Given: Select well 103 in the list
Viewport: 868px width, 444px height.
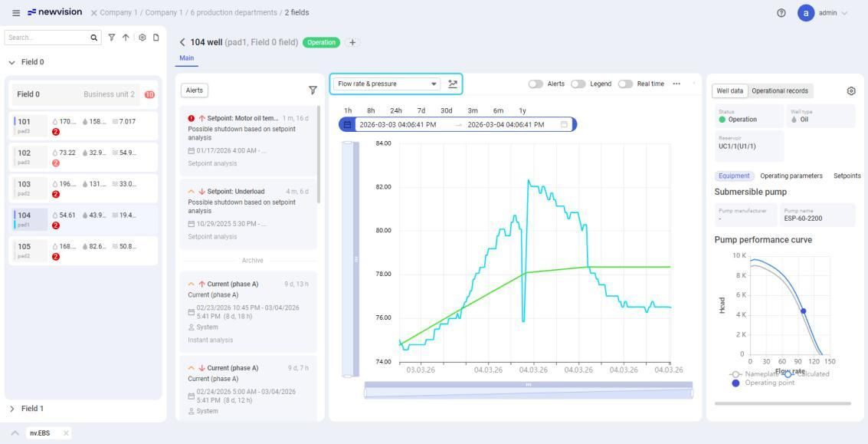Looking at the screenshot, I should [81, 189].
